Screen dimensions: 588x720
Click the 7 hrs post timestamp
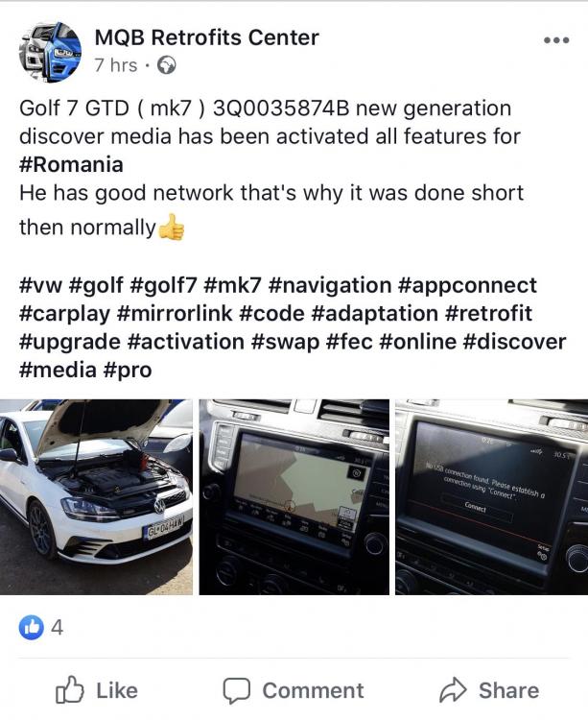tap(116, 65)
